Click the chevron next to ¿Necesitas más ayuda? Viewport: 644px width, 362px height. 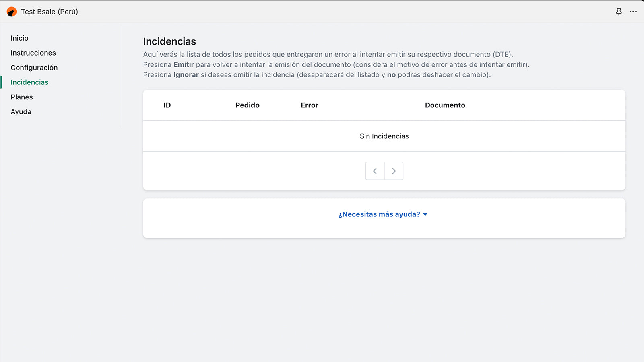point(425,214)
